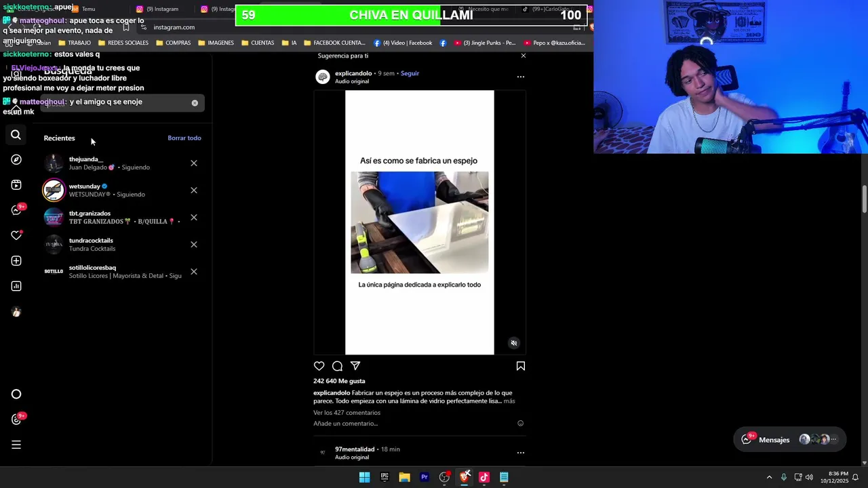Click the Meta AI circle icon in sidebar
This screenshot has width=868, height=488.
(x=16, y=394)
